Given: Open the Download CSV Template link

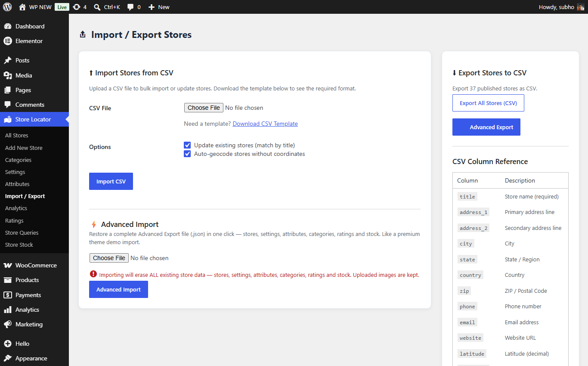Looking at the screenshot, I should (265, 124).
